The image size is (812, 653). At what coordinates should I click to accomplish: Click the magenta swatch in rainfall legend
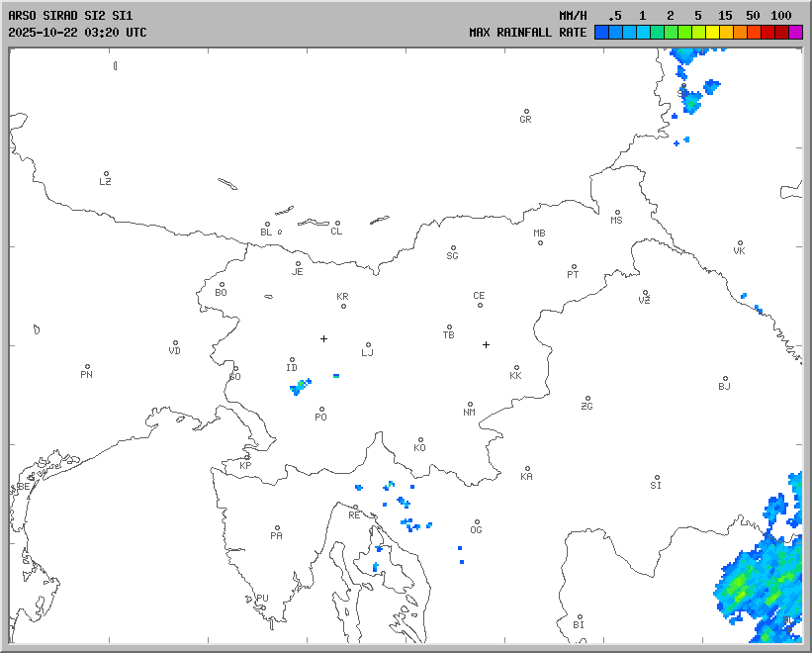(x=795, y=32)
